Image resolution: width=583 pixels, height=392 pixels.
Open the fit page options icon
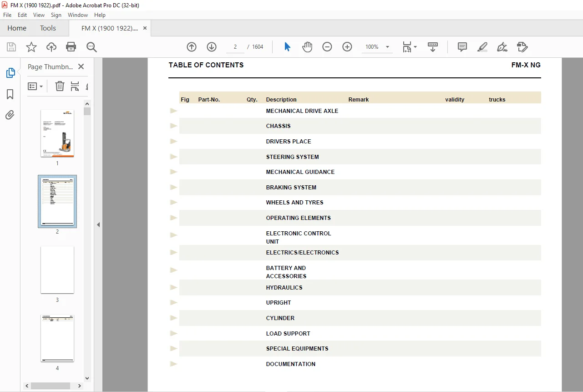click(x=409, y=47)
